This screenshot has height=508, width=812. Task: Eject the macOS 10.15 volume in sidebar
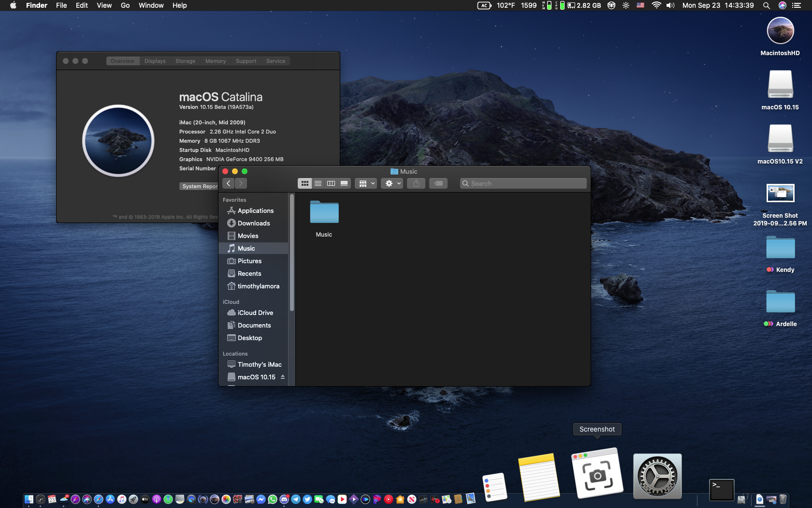pos(283,377)
